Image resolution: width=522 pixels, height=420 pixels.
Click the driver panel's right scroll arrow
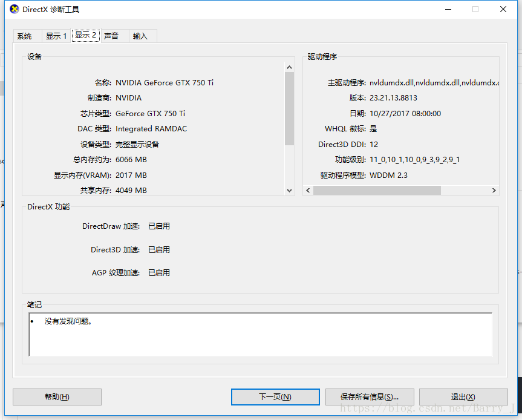(x=494, y=190)
